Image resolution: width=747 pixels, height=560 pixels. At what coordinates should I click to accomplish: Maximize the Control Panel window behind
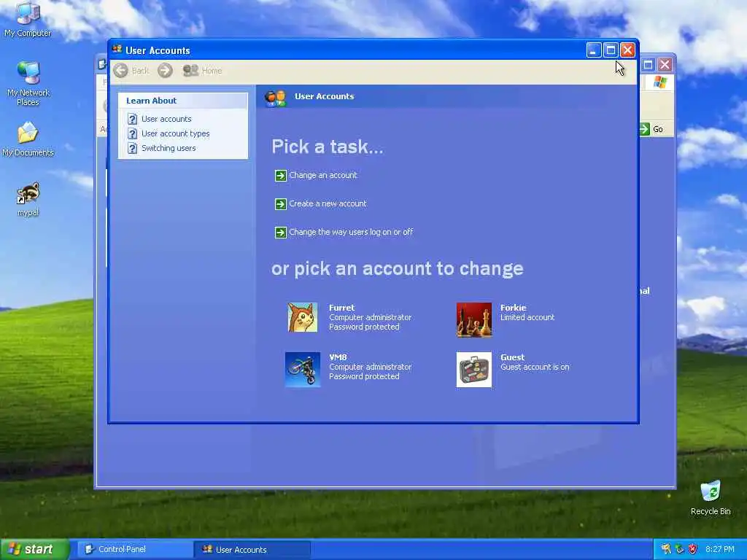[648, 64]
